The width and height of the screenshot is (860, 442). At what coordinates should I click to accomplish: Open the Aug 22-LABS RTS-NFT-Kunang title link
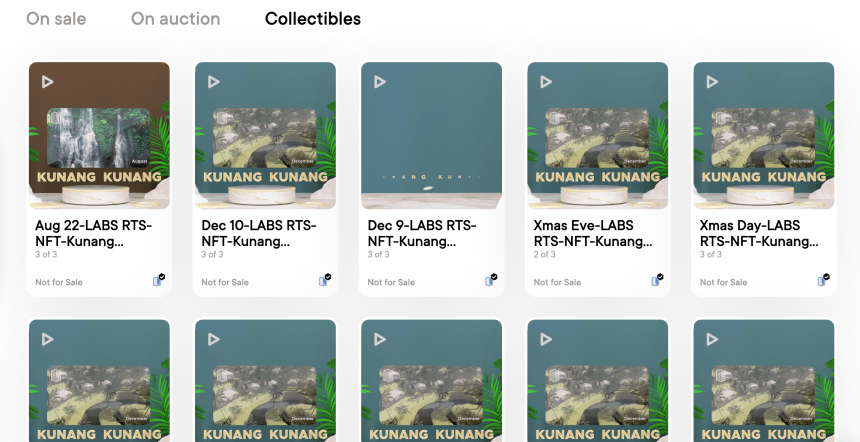93,234
